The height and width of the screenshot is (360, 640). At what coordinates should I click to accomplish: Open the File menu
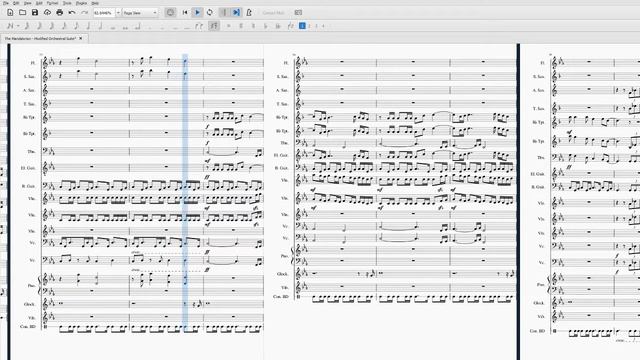point(6,3)
